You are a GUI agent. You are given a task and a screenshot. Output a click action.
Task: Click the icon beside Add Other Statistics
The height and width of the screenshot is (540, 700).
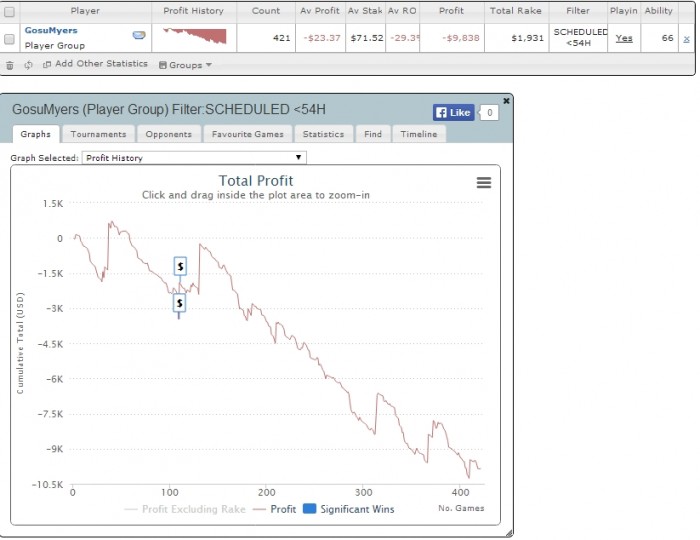pyautogui.click(x=46, y=65)
